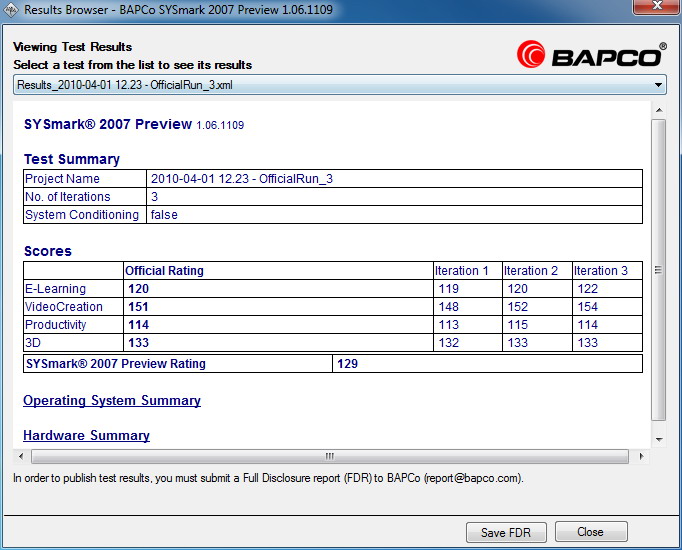Image resolution: width=682 pixels, height=550 pixels.
Task: Click E-Learning Iteration 1 score 119
Action: click(x=448, y=289)
